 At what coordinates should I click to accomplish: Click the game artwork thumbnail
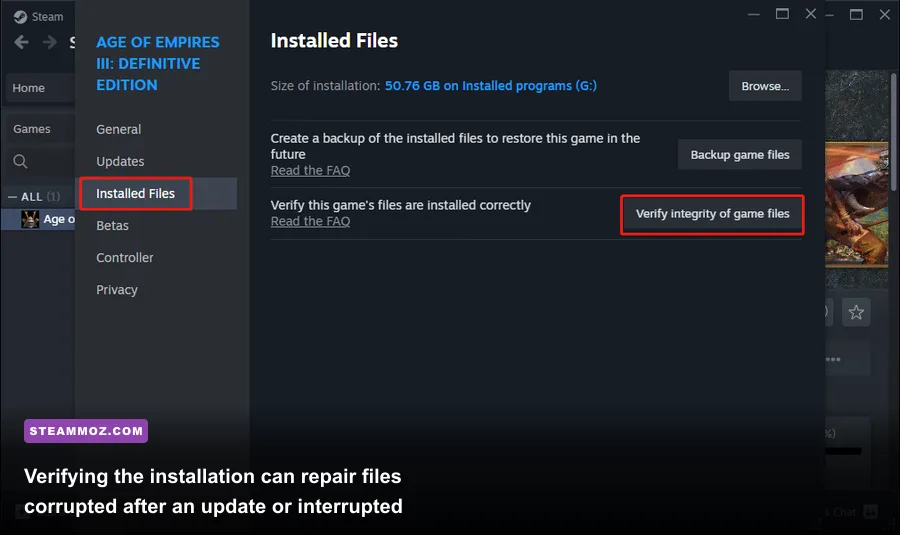click(856, 204)
